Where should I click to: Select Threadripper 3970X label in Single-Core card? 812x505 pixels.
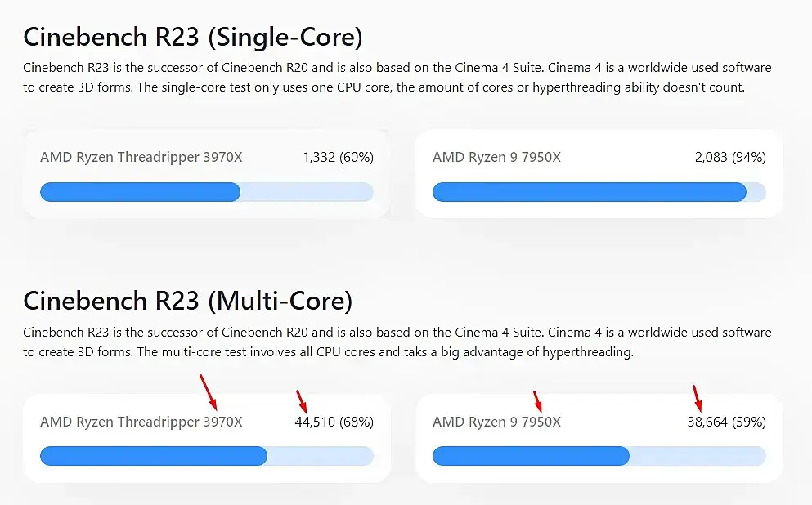[x=141, y=157]
